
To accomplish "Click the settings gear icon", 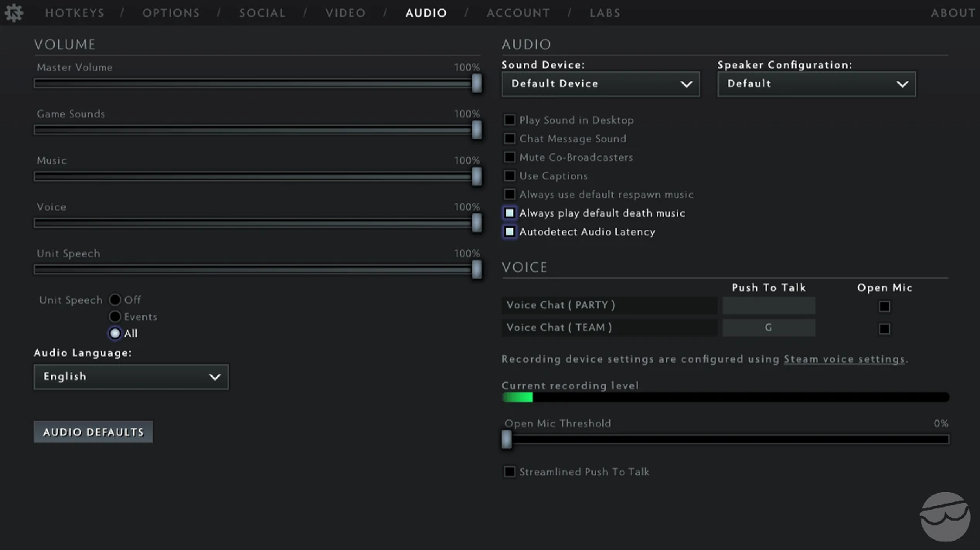I will [14, 12].
